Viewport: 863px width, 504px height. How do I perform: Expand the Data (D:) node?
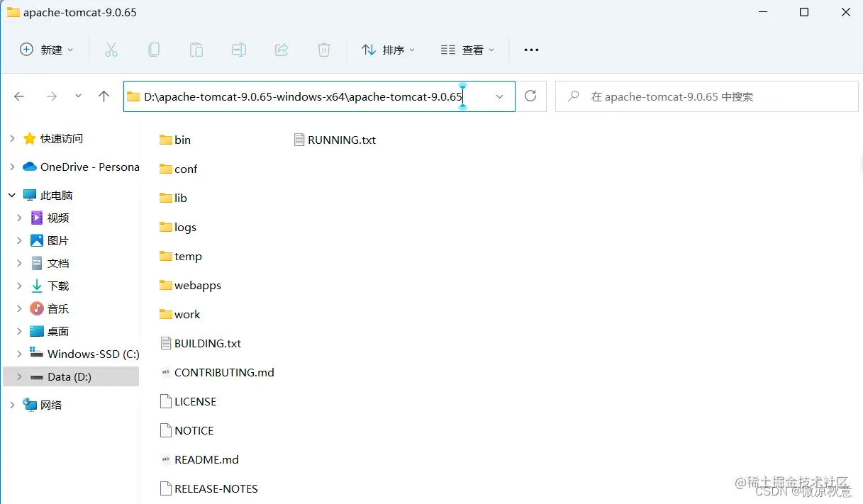click(x=20, y=376)
